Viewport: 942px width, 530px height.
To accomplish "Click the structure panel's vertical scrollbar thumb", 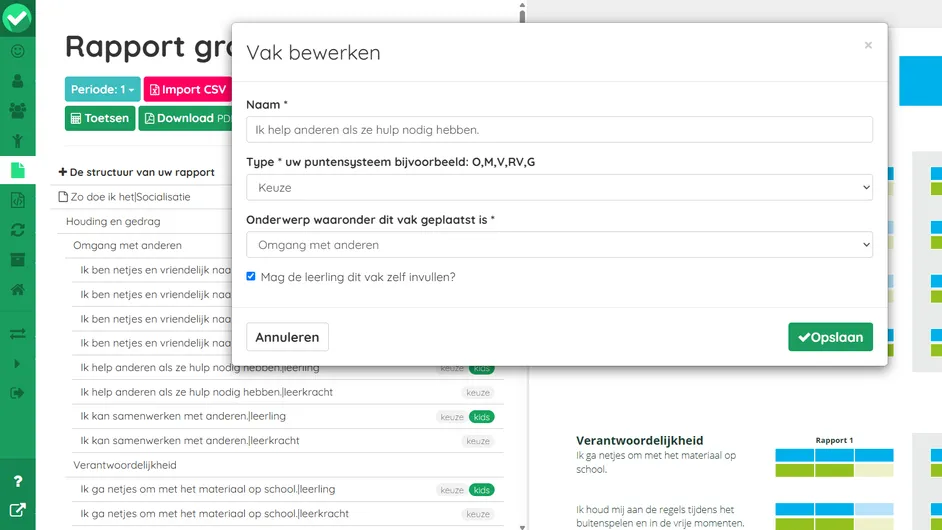I will click(x=522, y=16).
